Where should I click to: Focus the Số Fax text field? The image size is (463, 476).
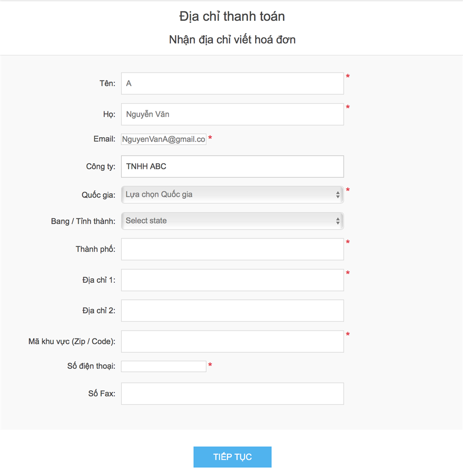point(232,394)
